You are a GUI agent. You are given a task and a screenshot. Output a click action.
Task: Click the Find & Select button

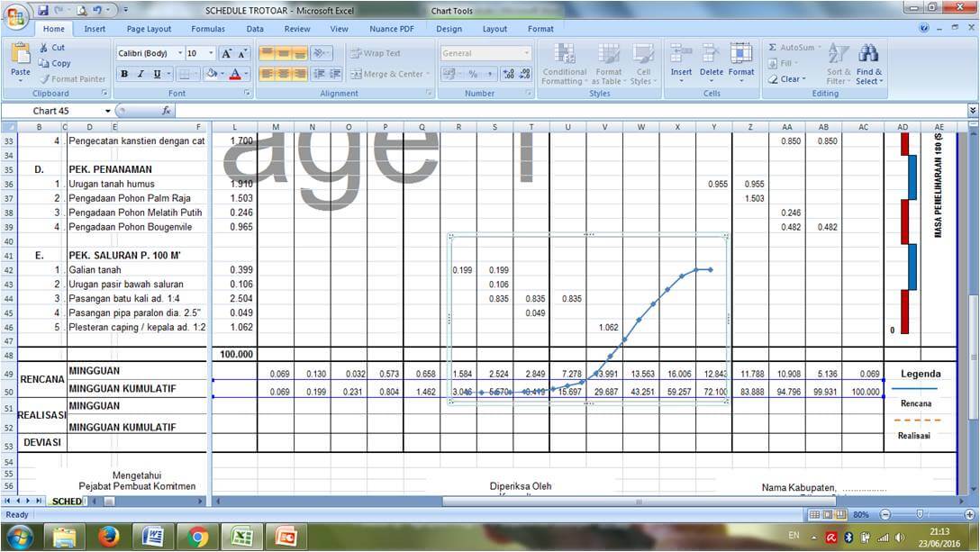tap(868, 65)
